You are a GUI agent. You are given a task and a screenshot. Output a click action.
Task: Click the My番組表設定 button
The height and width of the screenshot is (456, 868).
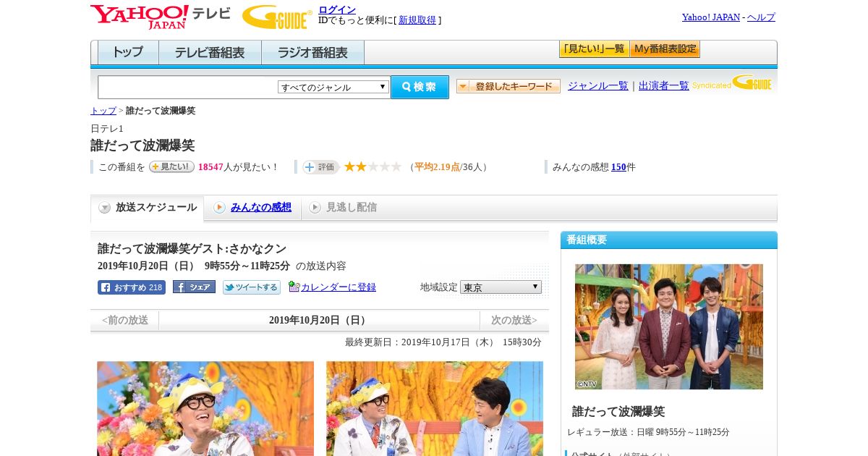click(x=665, y=49)
